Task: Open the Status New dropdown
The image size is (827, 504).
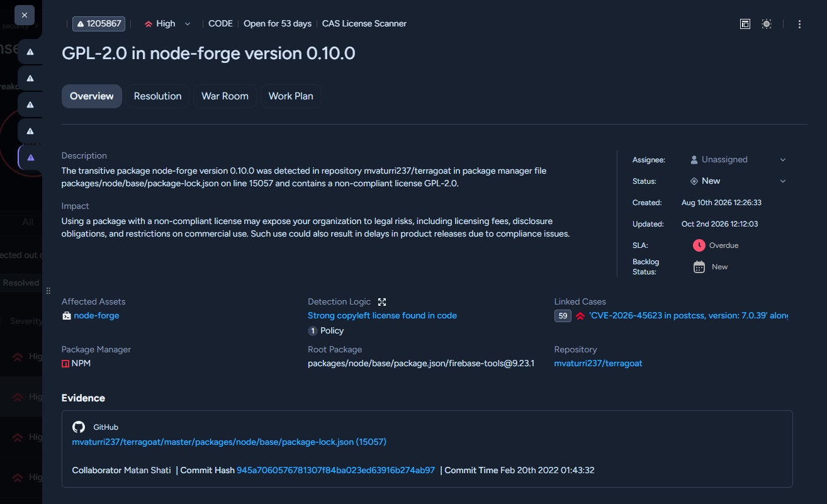Action: tap(738, 181)
